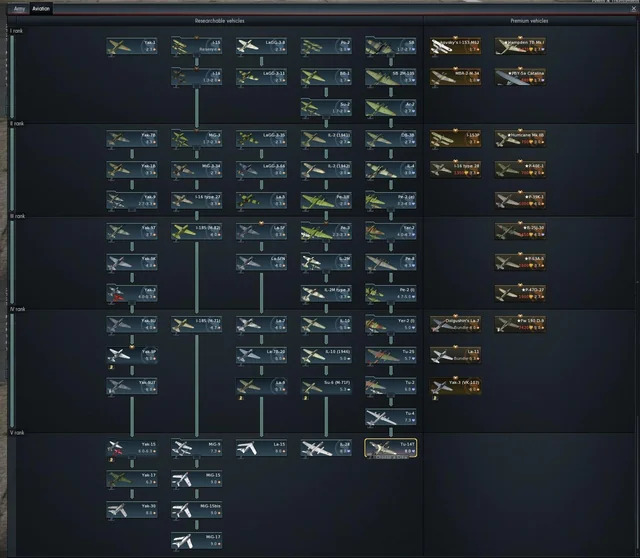Open the P-63A-5 premium card

point(520,263)
